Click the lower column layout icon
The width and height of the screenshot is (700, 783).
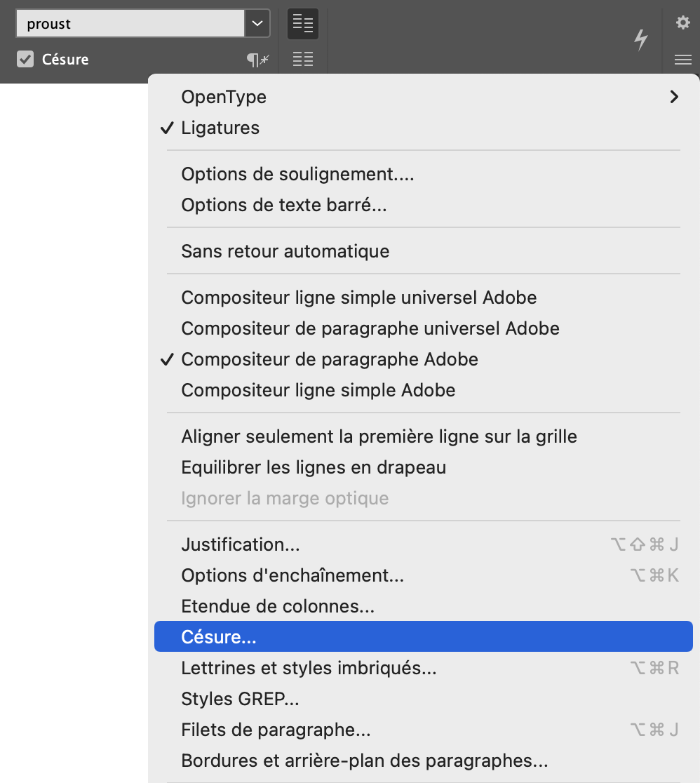click(303, 60)
